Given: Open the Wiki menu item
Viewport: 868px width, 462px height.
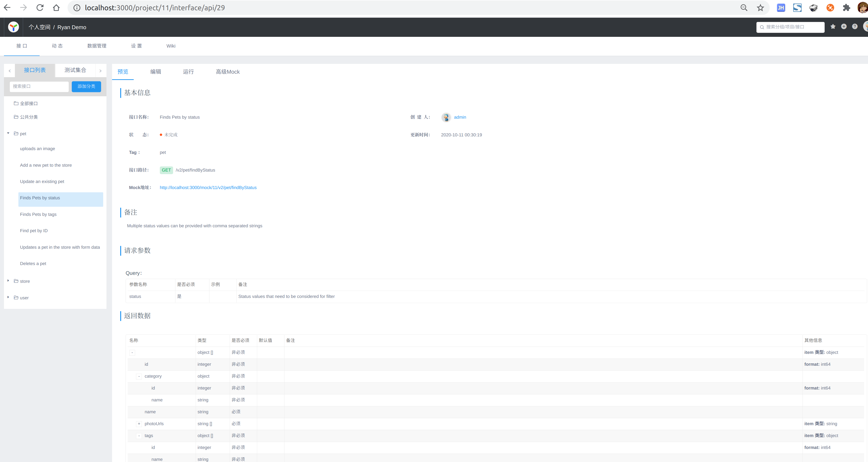Looking at the screenshot, I should pos(171,46).
